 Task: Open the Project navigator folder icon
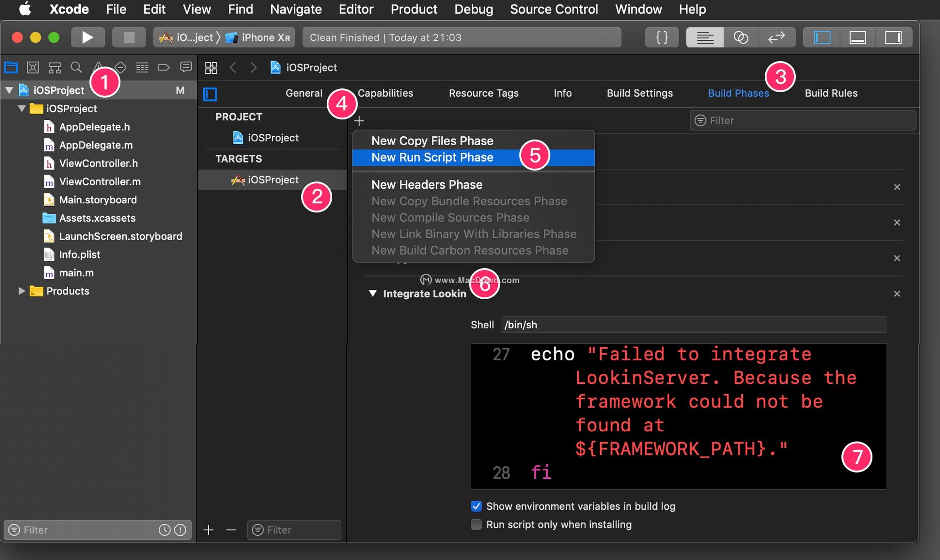click(x=11, y=68)
